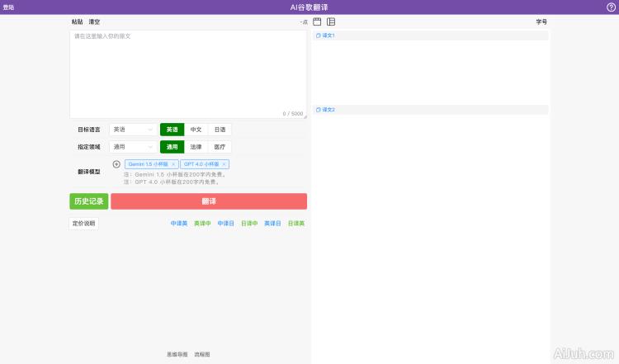Screen dimensions: 619x364
Task: Copy translation 译文1 via copy icon
Action: pos(319,35)
